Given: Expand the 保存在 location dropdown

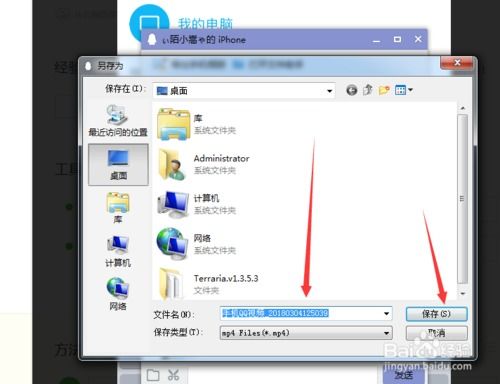Looking at the screenshot, I should (329, 91).
